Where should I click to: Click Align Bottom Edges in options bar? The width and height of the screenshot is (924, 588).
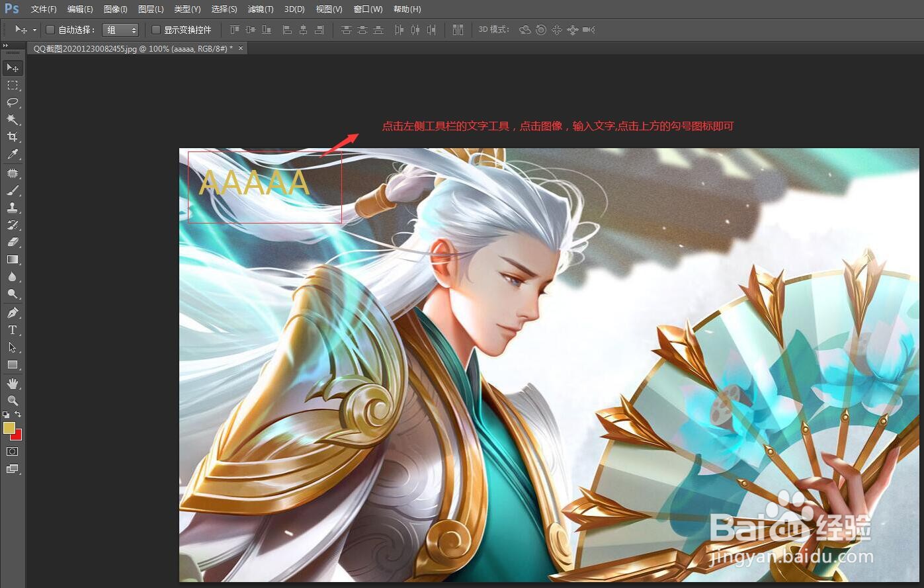tap(267, 30)
